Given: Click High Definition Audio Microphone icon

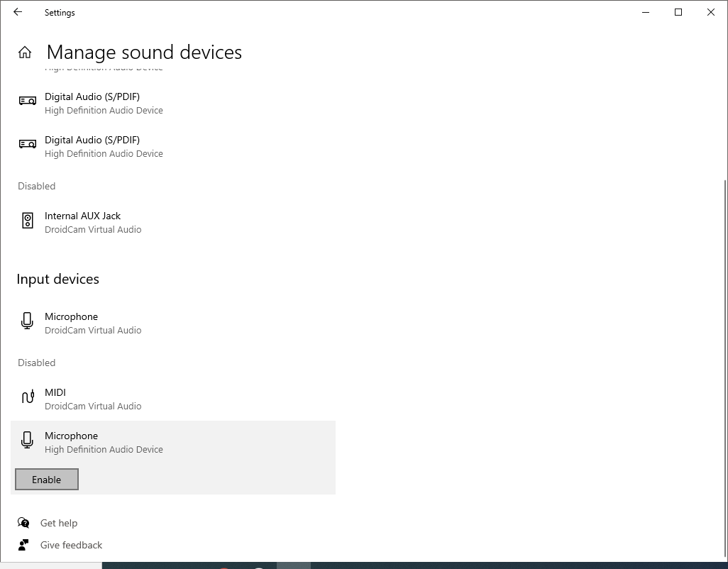Looking at the screenshot, I should pos(28,440).
